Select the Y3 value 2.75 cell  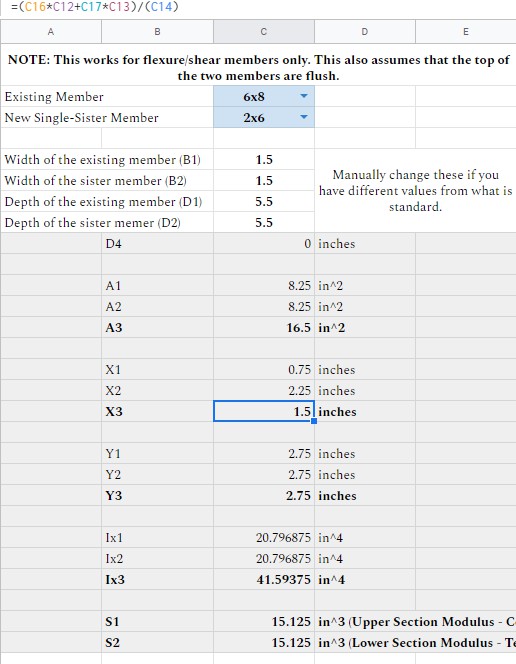tap(264, 495)
